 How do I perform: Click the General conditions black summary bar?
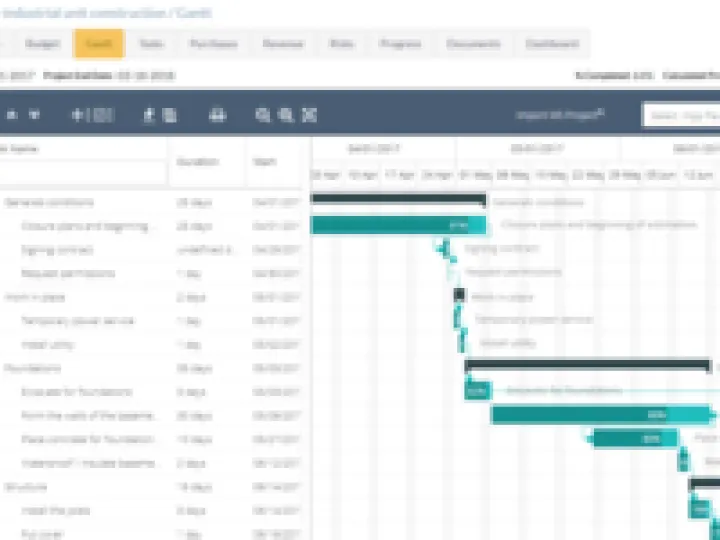click(x=398, y=200)
